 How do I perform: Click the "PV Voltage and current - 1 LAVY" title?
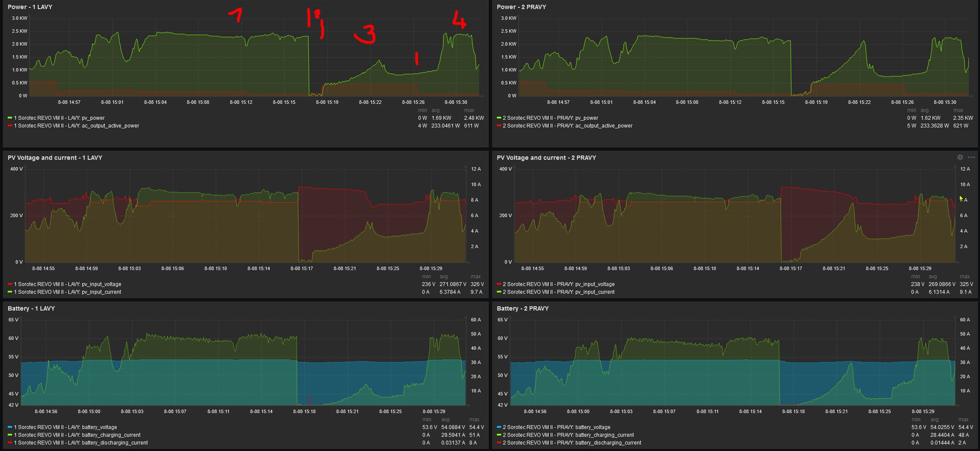click(55, 158)
